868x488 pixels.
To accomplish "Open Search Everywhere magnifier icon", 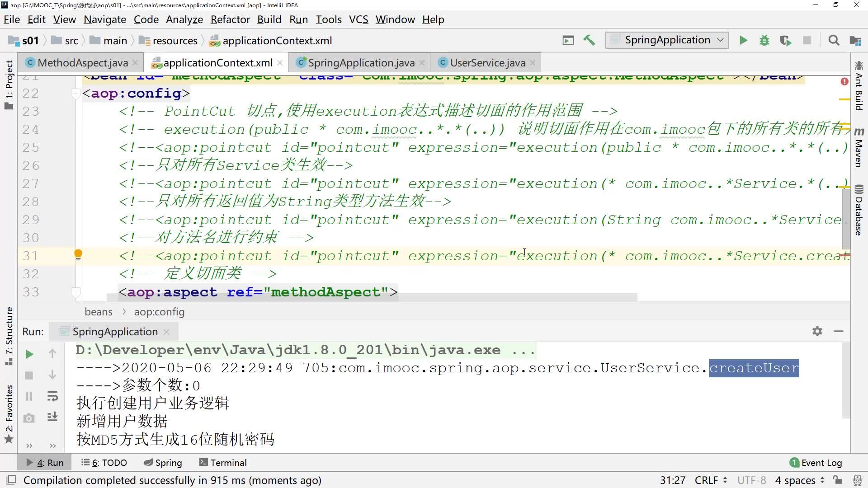I will [834, 41].
